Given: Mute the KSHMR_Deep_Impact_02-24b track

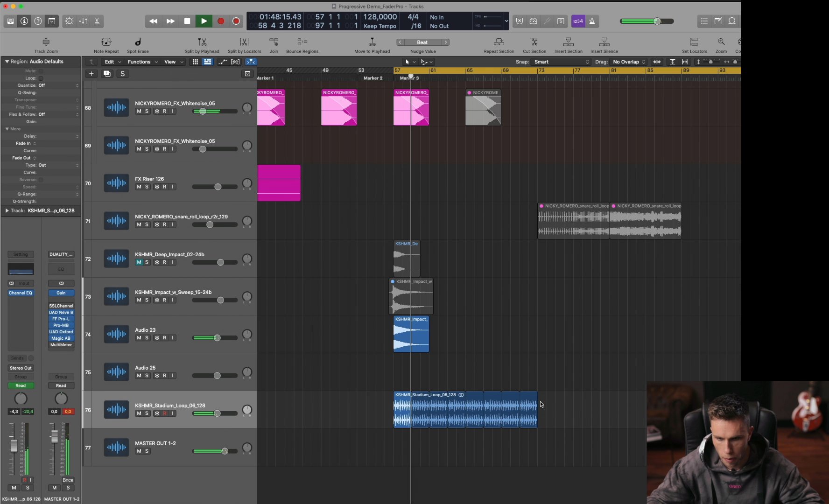Looking at the screenshot, I should click(138, 262).
